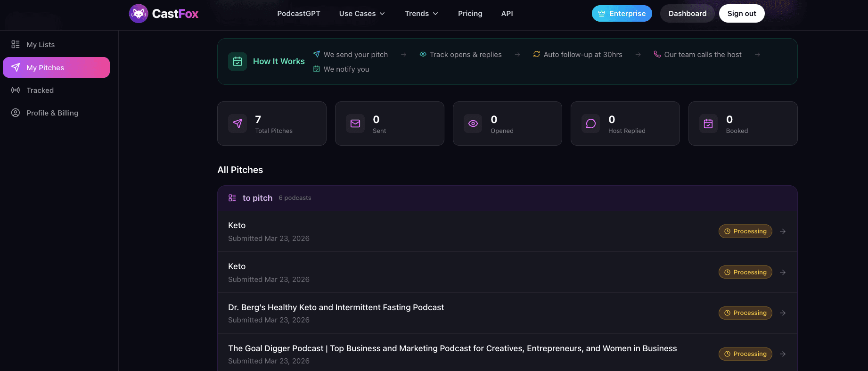
Task: Click the eye Opened icon
Action: 473,124
